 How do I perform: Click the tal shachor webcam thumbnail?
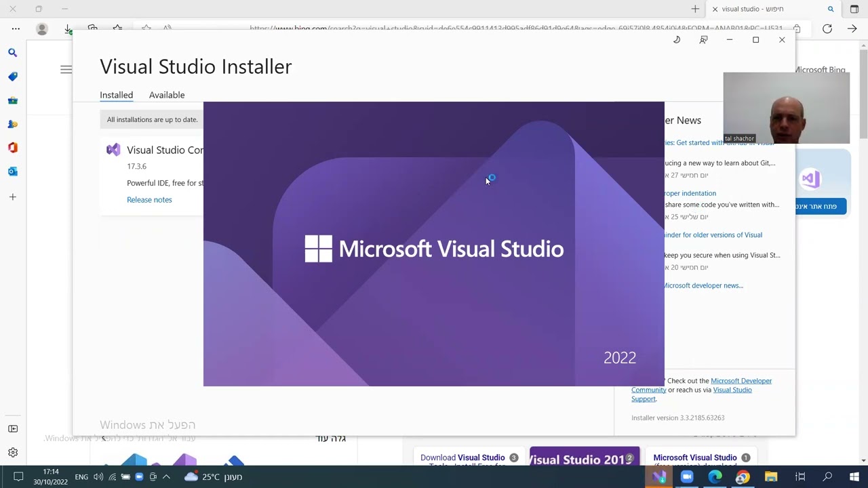pyautogui.click(x=786, y=108)
